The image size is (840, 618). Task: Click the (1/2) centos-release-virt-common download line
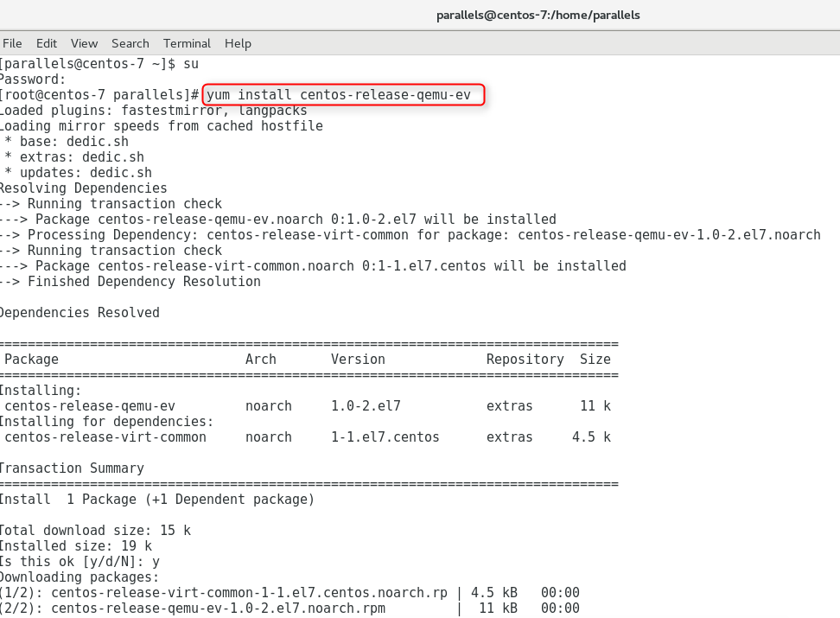(290, 592)
